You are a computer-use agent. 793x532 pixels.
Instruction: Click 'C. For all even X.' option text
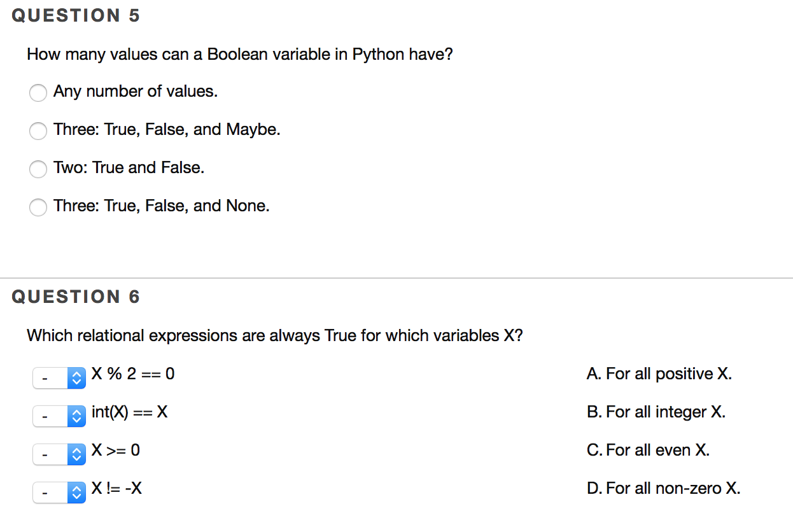tap(648, 451)
